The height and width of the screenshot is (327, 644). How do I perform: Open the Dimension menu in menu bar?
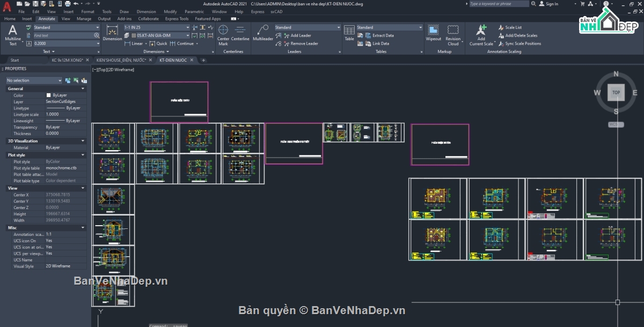[146, 11]
